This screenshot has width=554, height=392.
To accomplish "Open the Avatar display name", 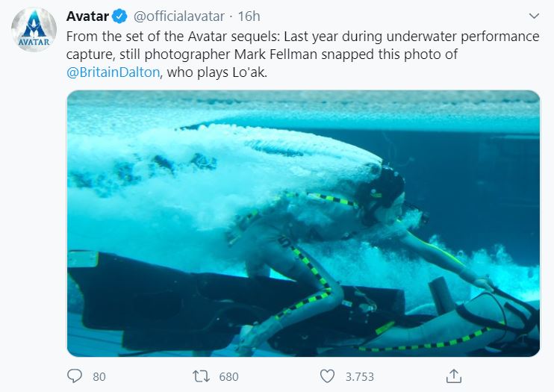I will coord(87,16).
